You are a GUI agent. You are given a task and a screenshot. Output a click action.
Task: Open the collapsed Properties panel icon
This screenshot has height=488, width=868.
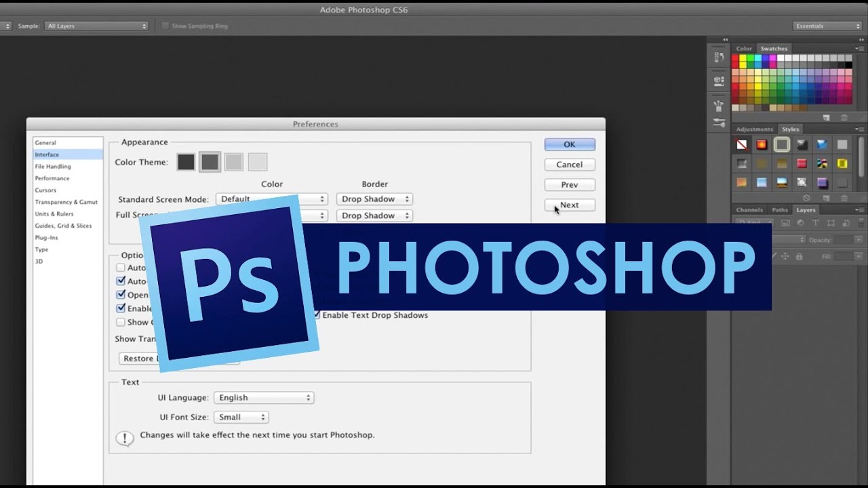point(719,81)
